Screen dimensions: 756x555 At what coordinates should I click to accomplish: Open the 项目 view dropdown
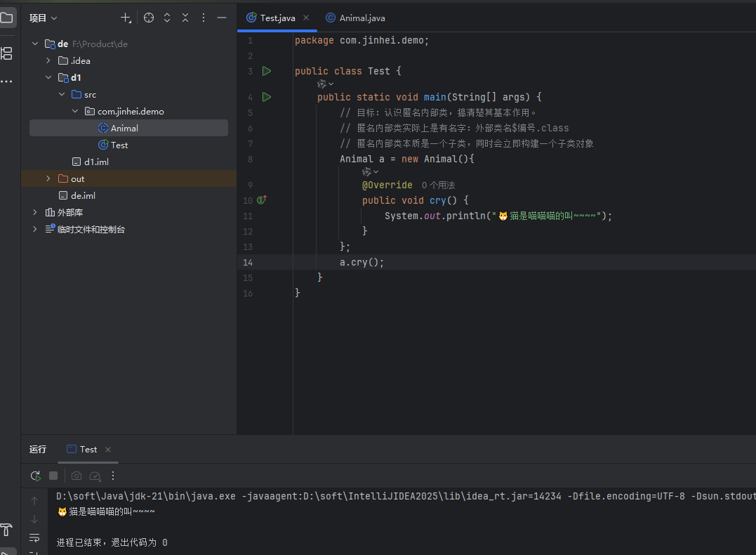click(x=44, y=18)
